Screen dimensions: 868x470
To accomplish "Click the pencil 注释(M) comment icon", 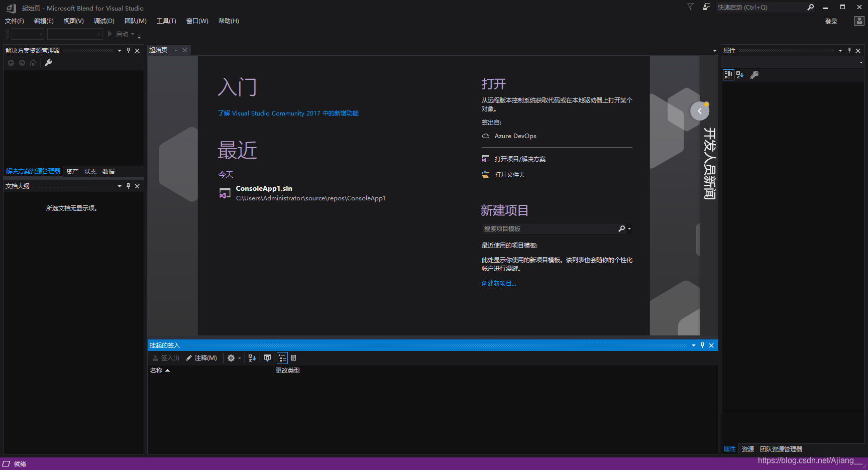I will [x=189, y=358].
